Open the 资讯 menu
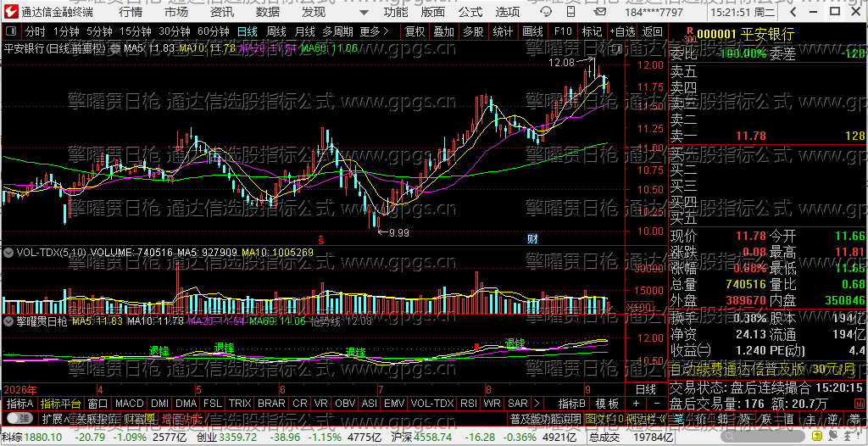868x446 pixels. (x=222, y=12)
